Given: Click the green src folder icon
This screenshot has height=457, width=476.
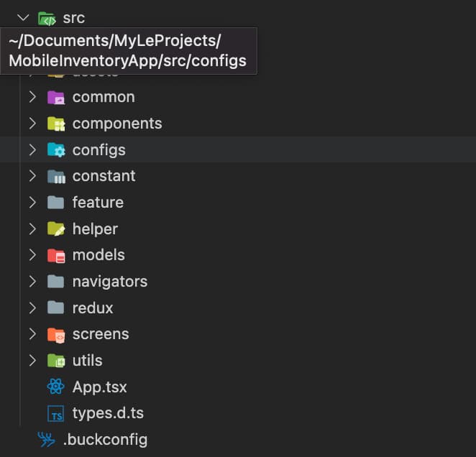Looking at the screenshot, I should pyautogui.click(x=47, y=18).
